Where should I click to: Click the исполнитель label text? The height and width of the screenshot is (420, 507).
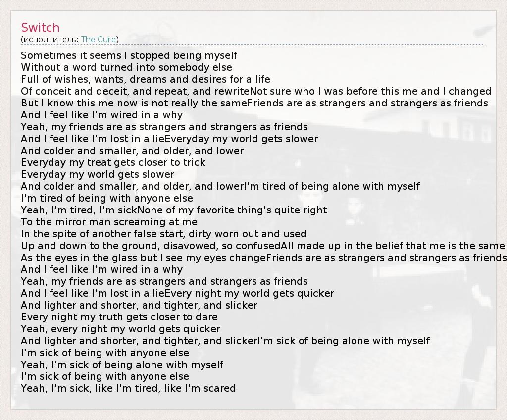[50, 39]
